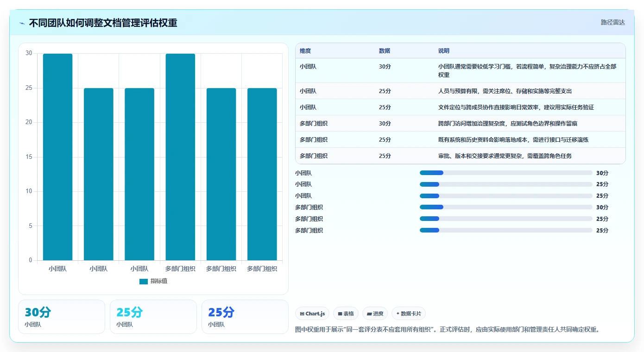
Task: Click the 数据 column header
Action: [x=385, y=51]
